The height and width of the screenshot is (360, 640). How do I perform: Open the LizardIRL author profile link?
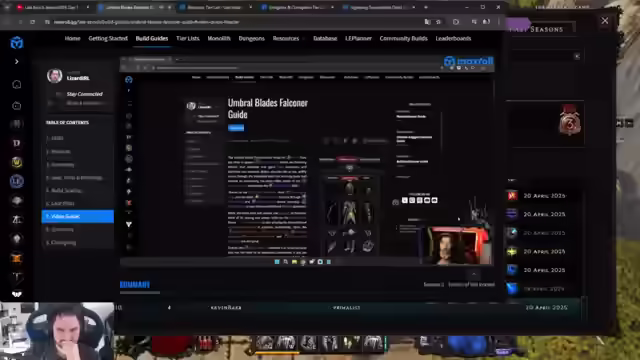click(x=78, y=78)
